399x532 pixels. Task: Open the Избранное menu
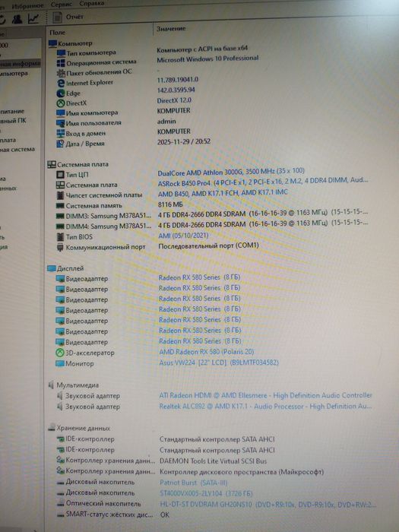coord(27,6)
